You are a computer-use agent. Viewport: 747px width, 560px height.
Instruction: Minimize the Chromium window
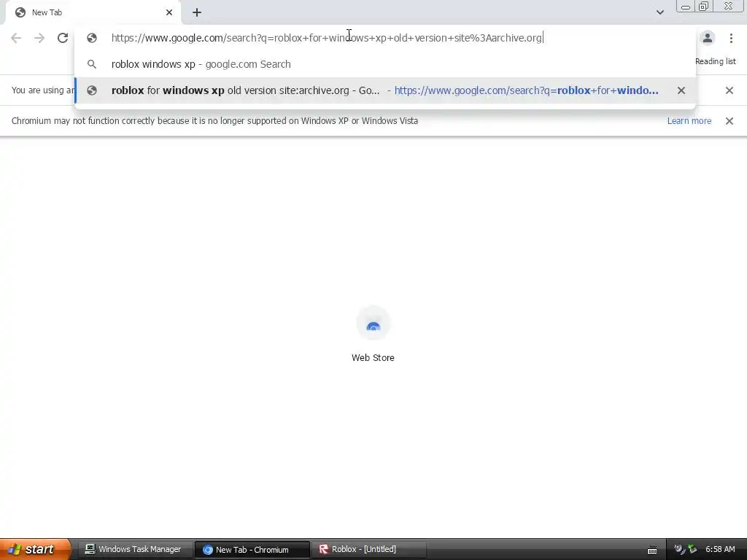click(x=686, y=7)
